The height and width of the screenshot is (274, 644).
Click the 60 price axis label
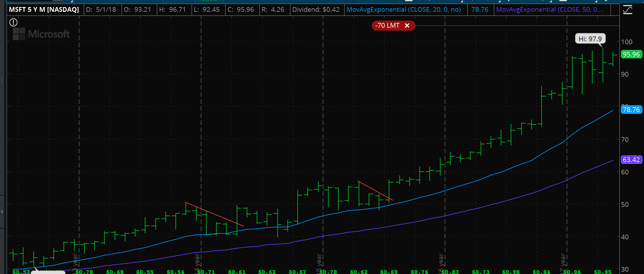coord(625,172)
